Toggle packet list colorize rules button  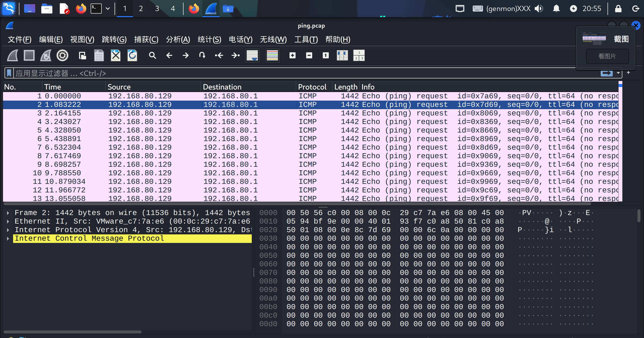tap(272, 55)
